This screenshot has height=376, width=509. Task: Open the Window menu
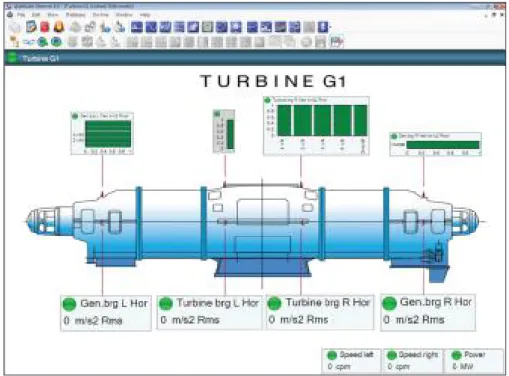(124, 15)
